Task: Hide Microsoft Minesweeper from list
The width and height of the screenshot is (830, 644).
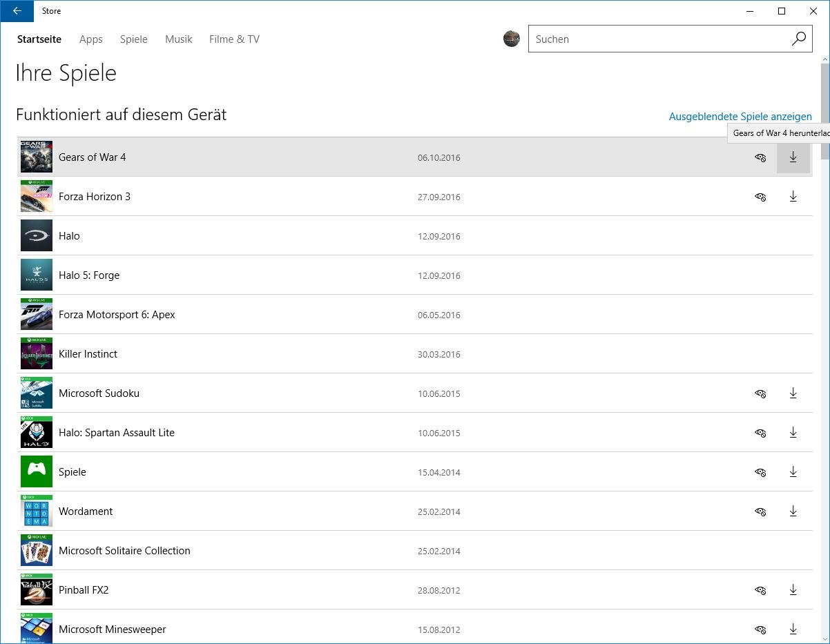Action: [760, 630]
